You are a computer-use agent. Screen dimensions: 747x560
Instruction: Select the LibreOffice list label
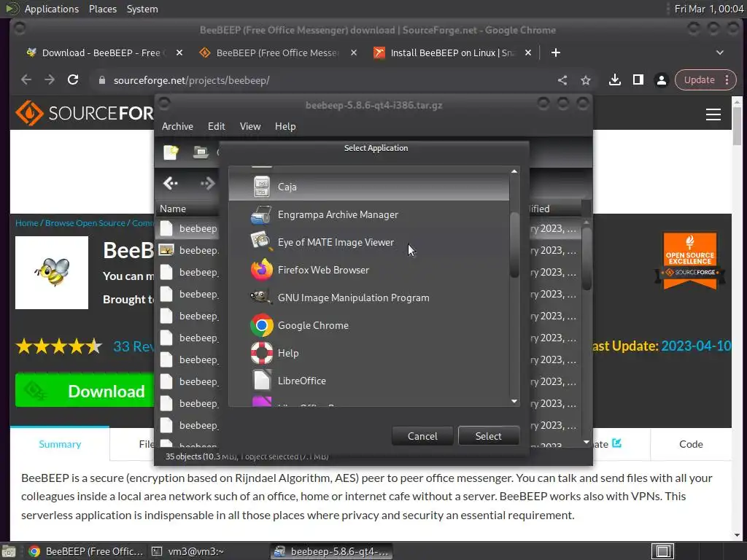(301, 381)
